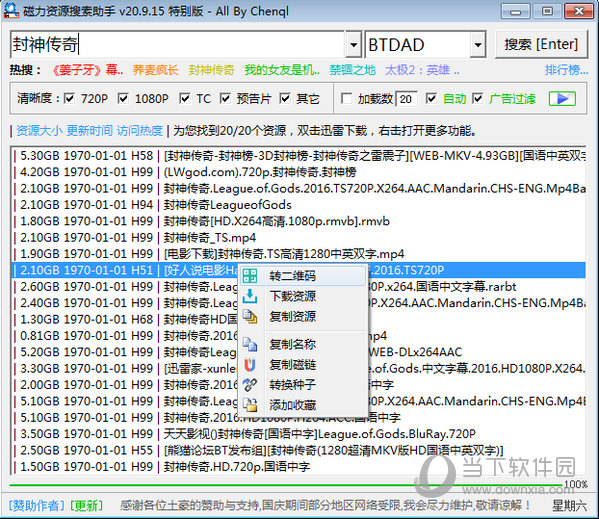599x519 pixels.
Task: Click hot search 荞麦疯长
Action: pyautogui.click(x=155, y=70)
